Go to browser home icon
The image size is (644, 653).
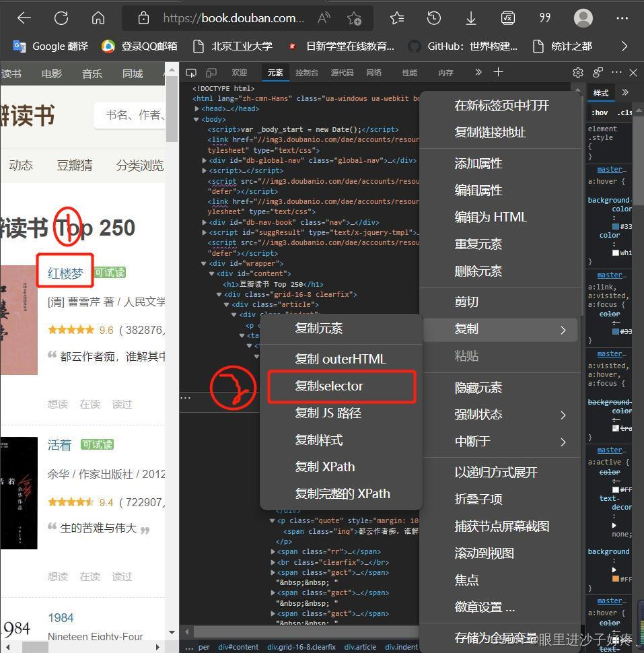[98, 18]
